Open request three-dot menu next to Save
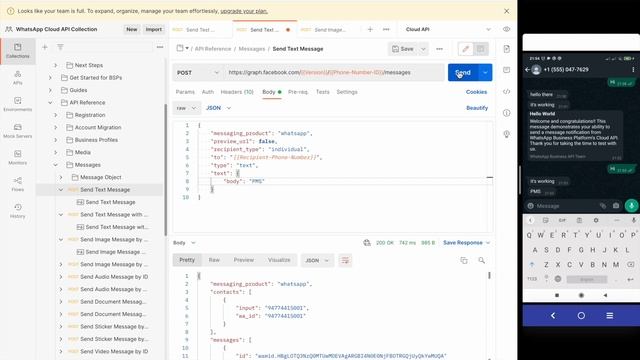This screenshot has height=360, width=640. click(440, 49)
